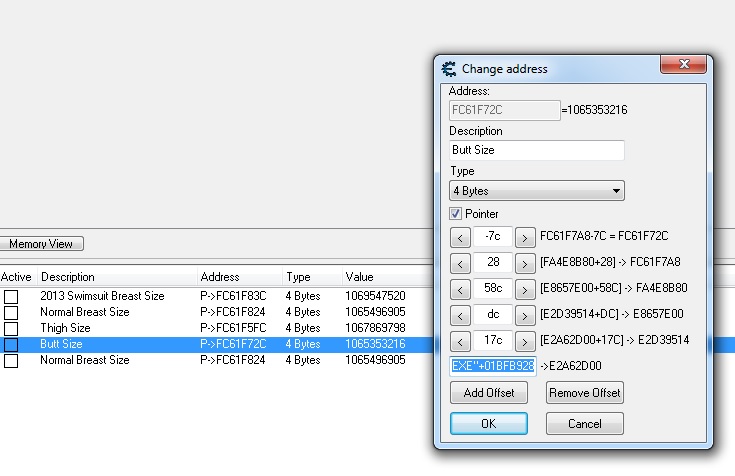Screen dimensions: 735x476
Task: Select the Thigh Size table entry
Action: 66,328
